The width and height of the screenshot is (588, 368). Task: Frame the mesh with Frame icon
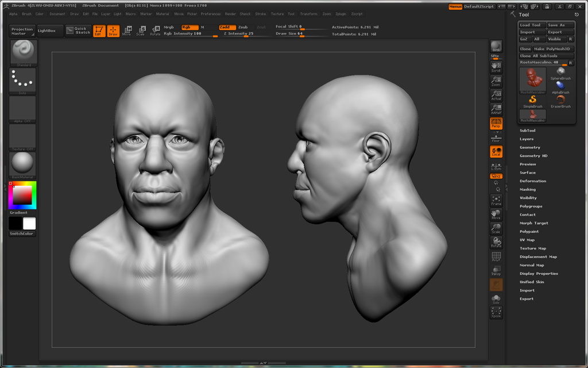[496, 201]
